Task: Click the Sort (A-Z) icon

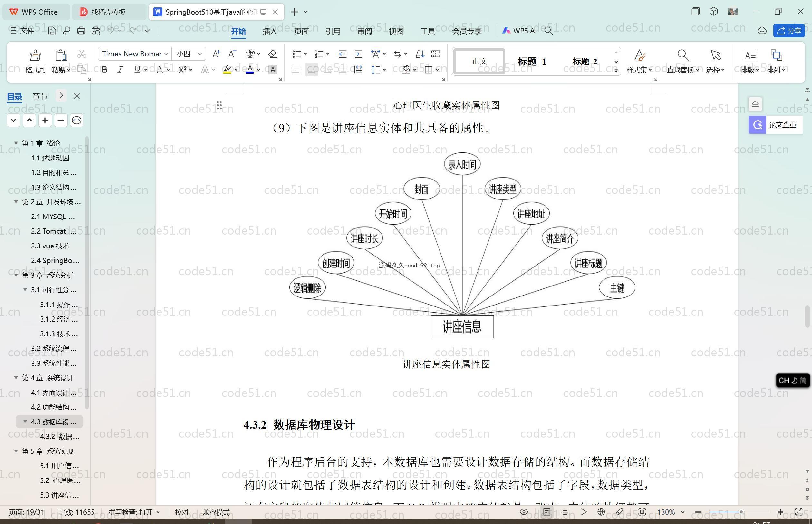Action: point(420,54)
